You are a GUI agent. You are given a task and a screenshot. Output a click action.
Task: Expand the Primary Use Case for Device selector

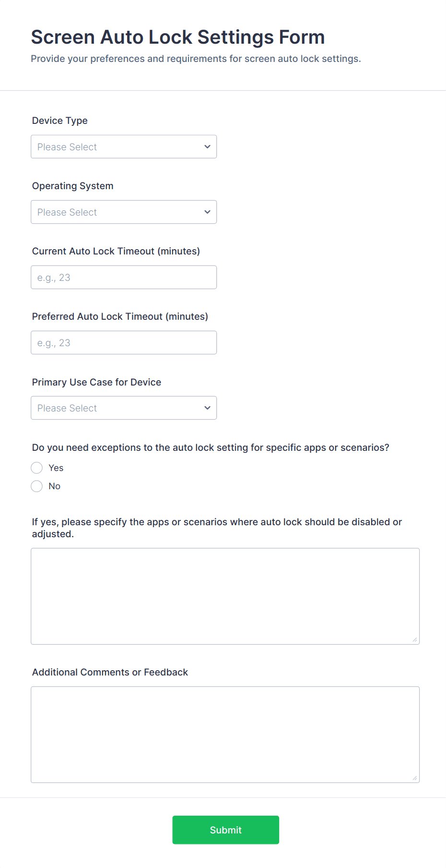point(123,408)
